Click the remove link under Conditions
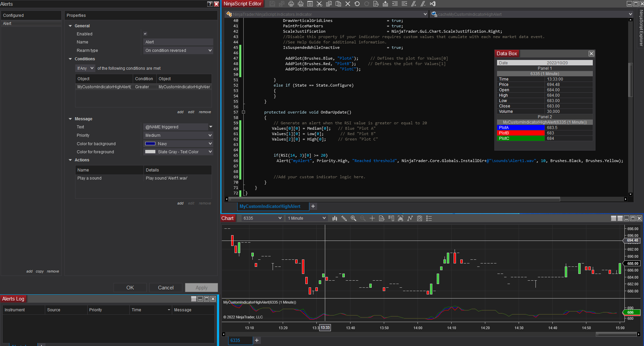Image resolution: width=644 pixels, height=346 pixels. pyautogui.click(x=205, y=112)
